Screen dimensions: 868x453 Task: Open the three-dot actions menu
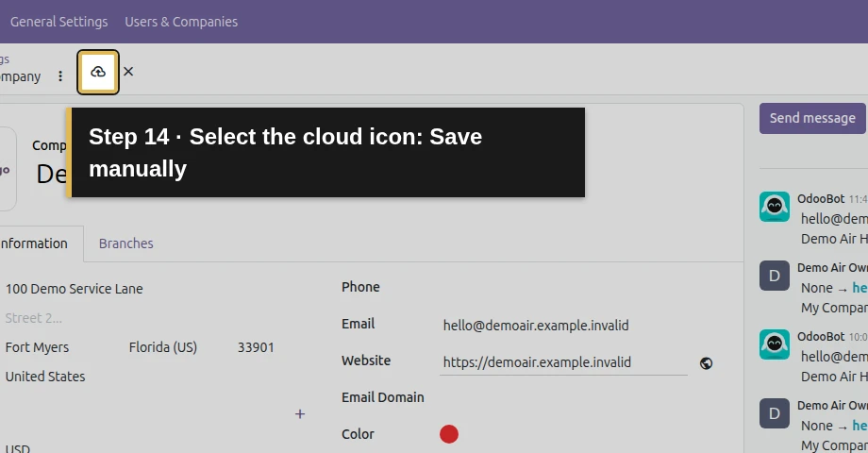click(x=60, y=76)
